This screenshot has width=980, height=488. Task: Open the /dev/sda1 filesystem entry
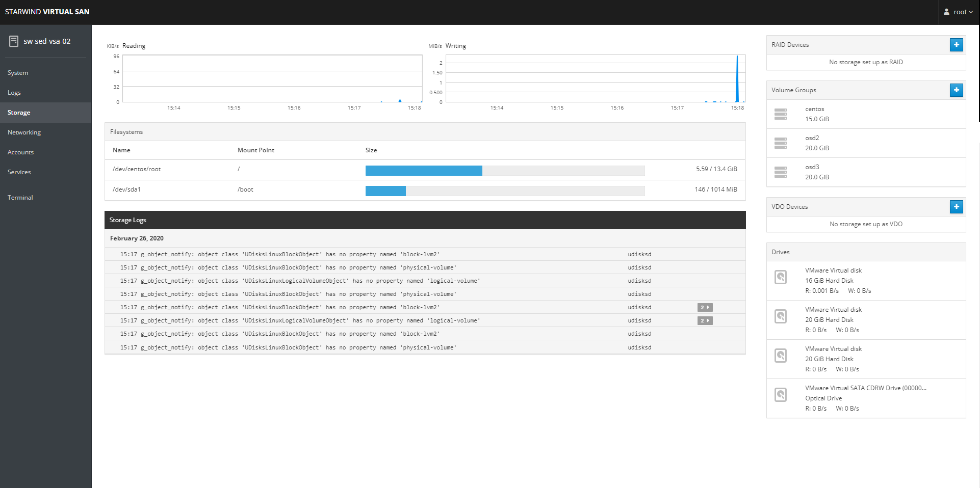pos(126,189)
